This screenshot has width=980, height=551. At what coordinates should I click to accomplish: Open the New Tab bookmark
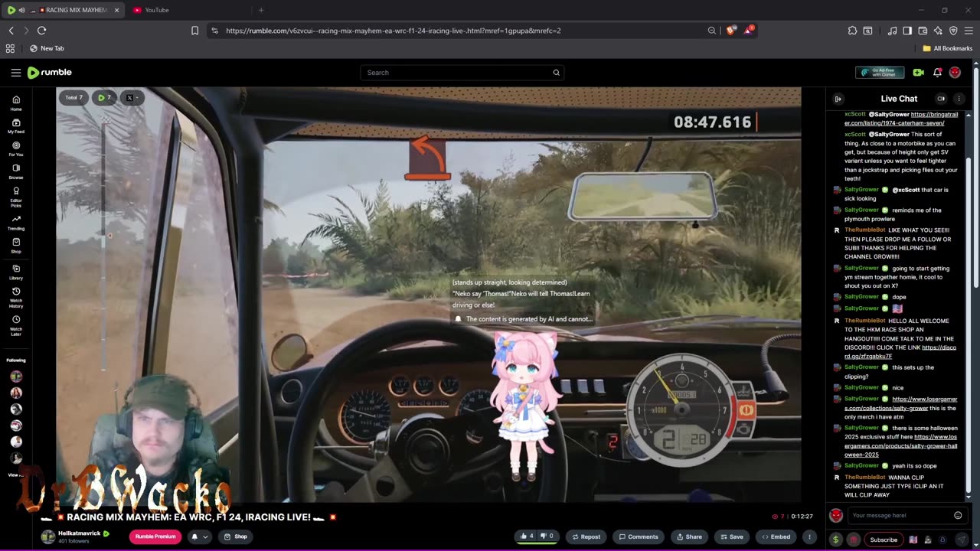[47, 48]
